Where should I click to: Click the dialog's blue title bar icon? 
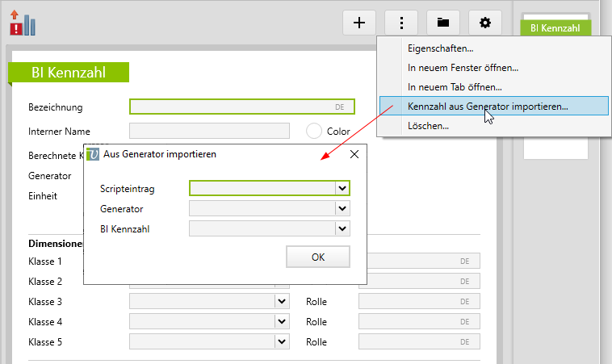[x=94, y=154]
